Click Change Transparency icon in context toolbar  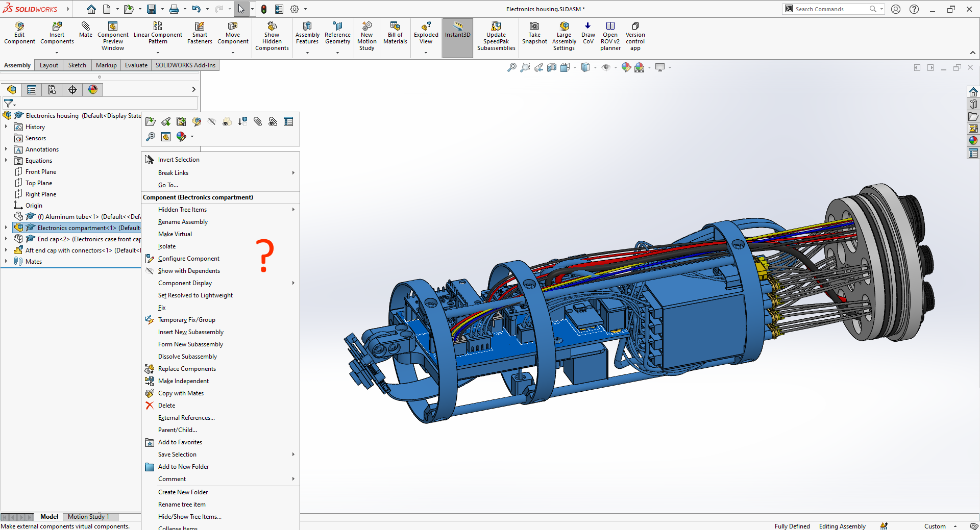coord(227,121)
